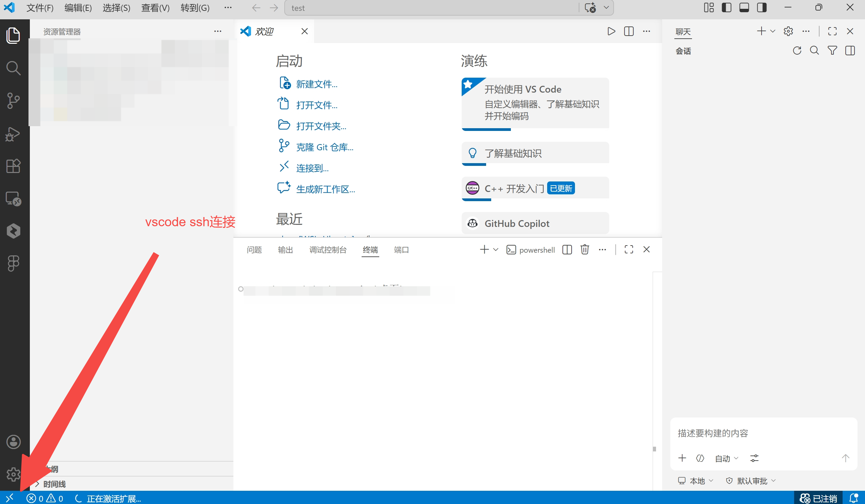Switch to the 端口 panel tab

click(x=401, y=250)
